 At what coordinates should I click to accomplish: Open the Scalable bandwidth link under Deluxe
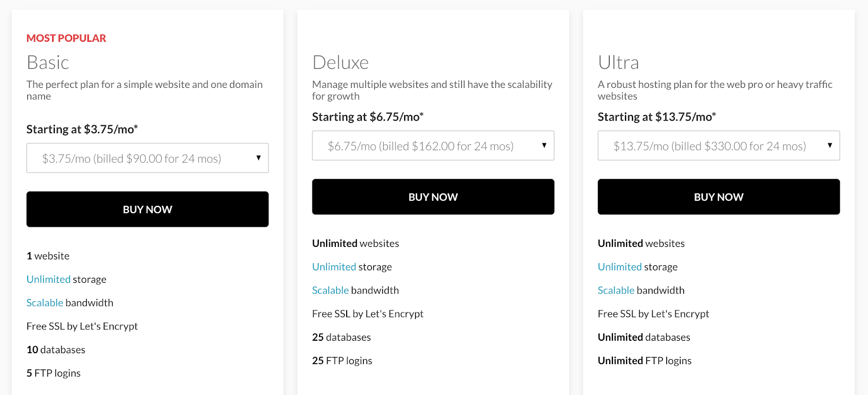(x=330, y=290)
